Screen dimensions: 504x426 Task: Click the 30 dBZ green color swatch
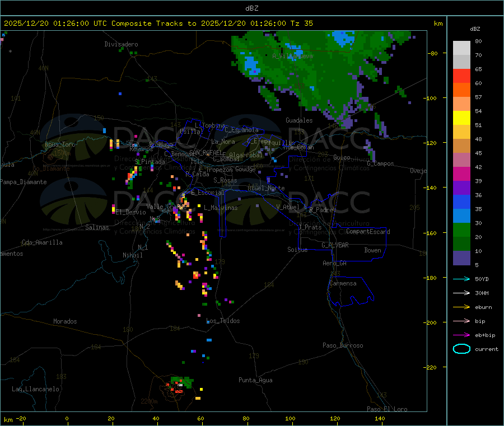click(x=461, y=230)
